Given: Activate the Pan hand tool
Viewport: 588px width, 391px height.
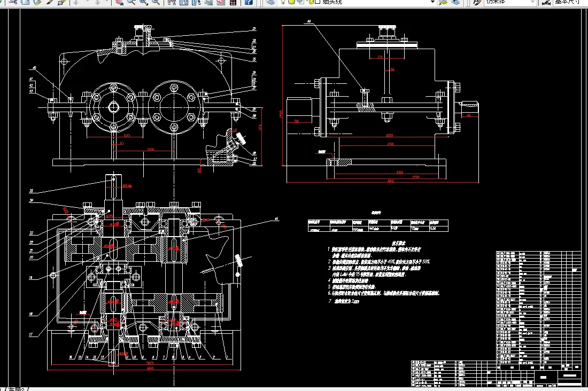Looking at the screenshot, I should [x=119, y=2].
